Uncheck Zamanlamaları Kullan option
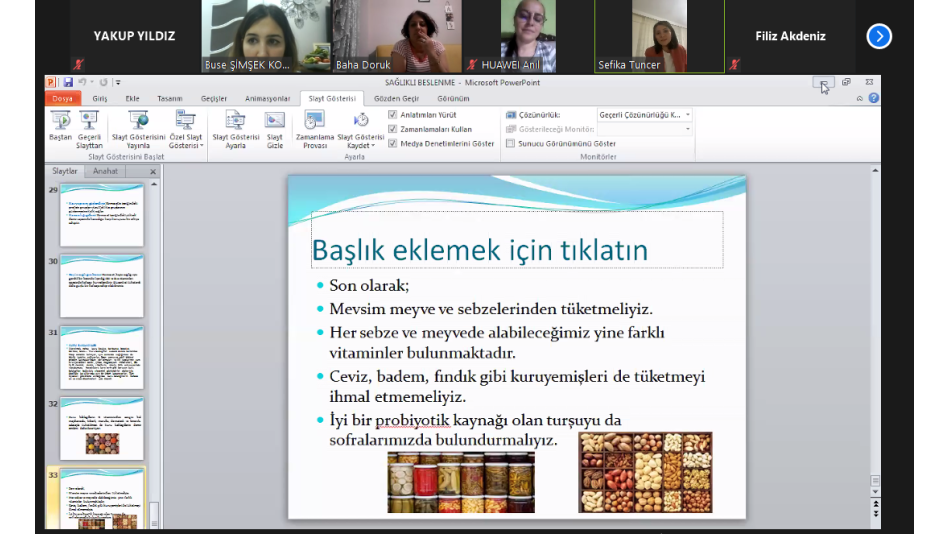The width and height of the screenshot is (950, 534). (x=393, y=129)
